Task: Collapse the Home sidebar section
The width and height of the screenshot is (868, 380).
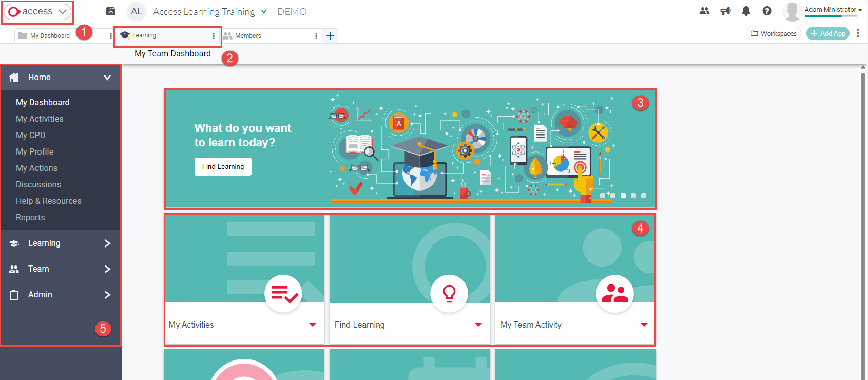Action: (107, 78)
